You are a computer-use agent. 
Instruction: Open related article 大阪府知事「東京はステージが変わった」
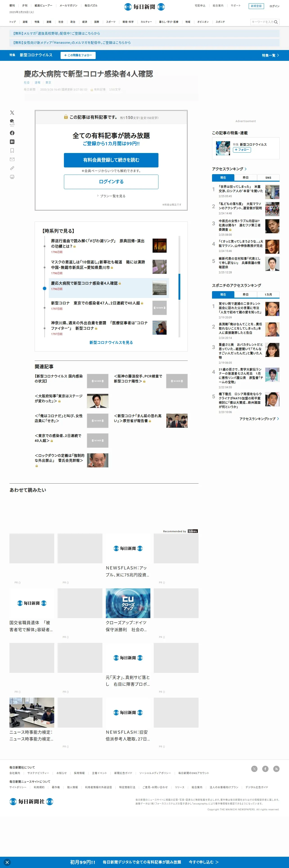click(x=59, y=399)
